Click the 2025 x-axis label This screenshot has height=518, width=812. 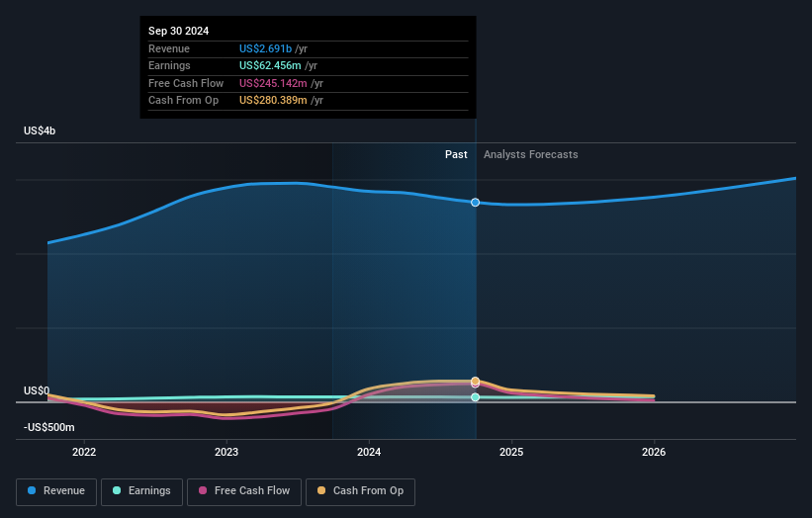tap(511, 453)
